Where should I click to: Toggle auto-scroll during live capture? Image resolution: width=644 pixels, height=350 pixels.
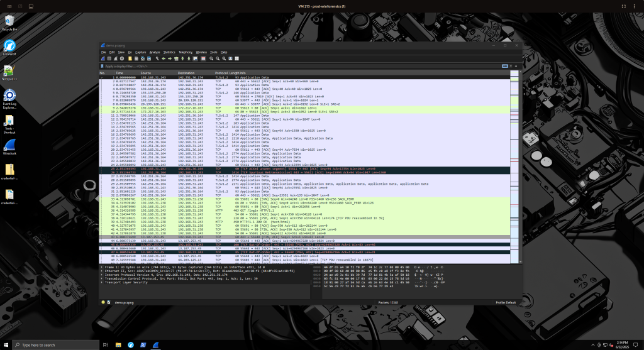(x=195, y=58)
